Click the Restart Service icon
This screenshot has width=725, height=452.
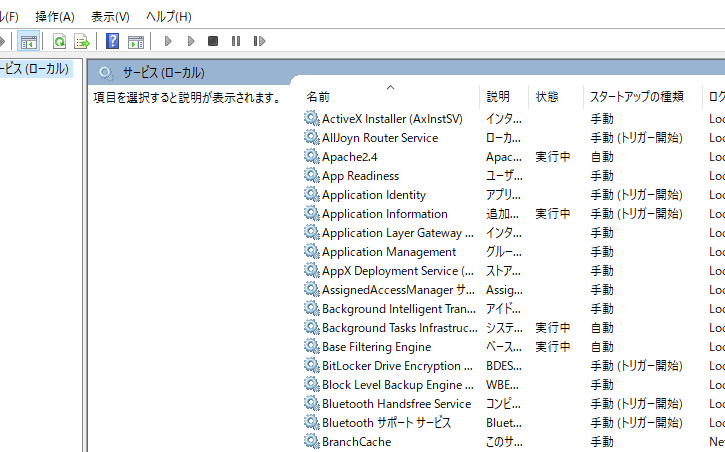pos(259,42)
